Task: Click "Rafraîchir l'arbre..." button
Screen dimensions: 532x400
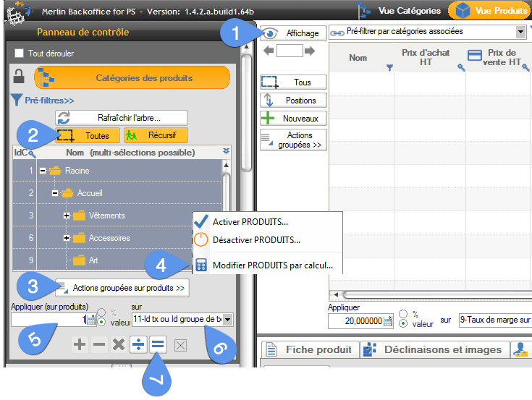Action: click(x=121, y=118)
